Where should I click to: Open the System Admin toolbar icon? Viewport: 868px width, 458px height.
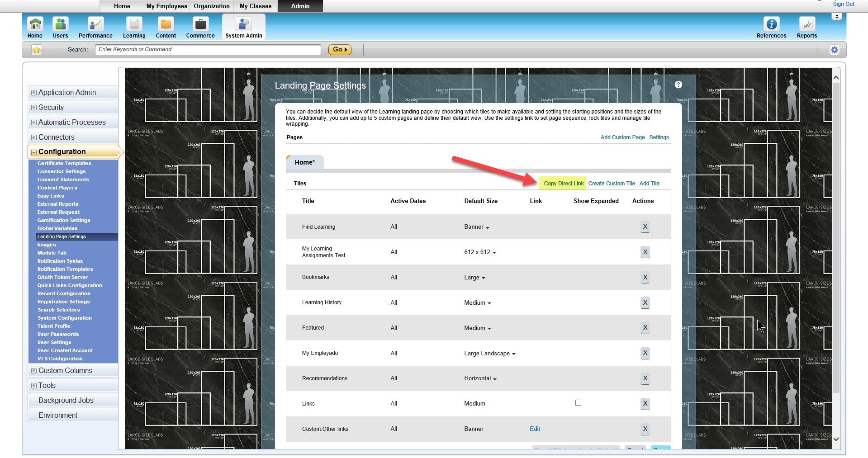[244, 27]
